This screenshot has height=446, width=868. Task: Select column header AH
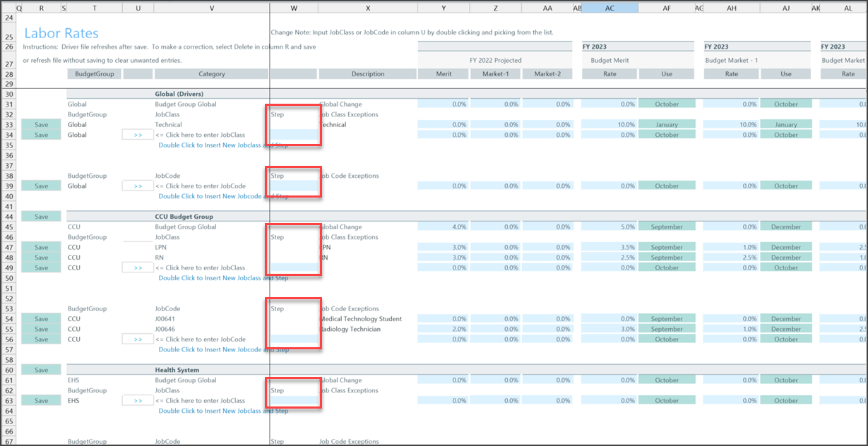pyautogui.click(x=732, y=8)
